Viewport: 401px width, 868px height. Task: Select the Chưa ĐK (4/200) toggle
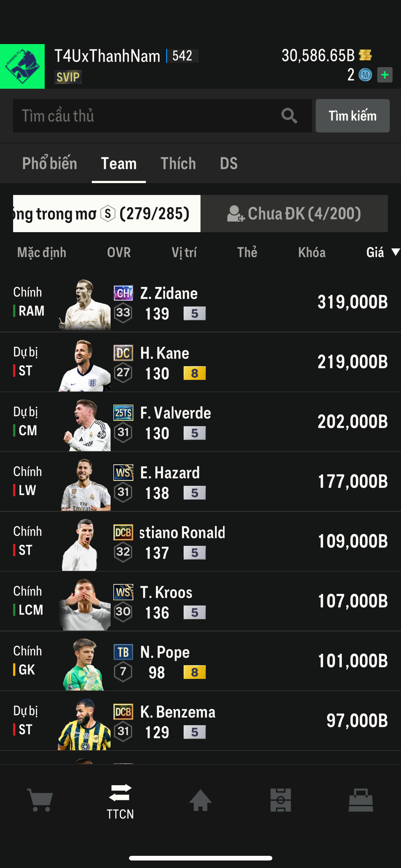tap(294, 214)
